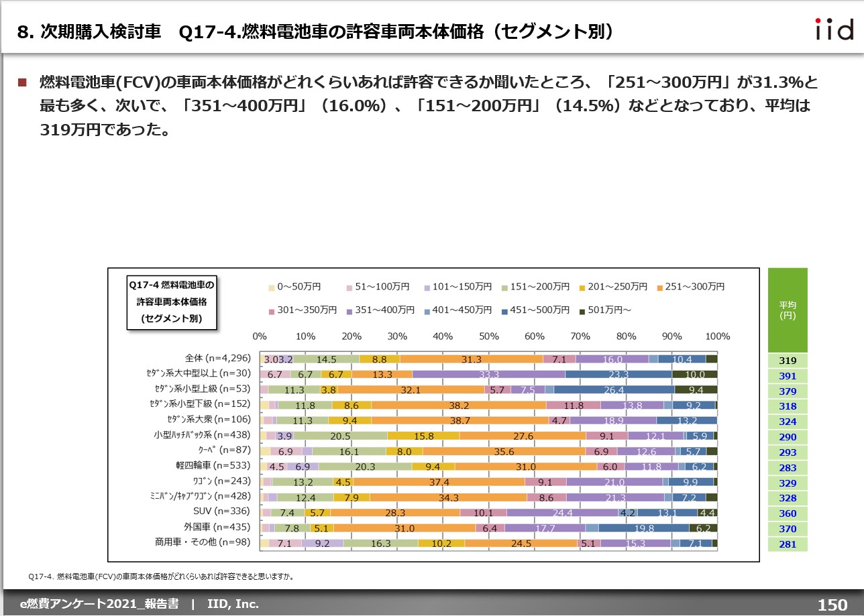Click the ﾜｺﾞﾝ (n=243) row label
Viewport: 864px width, 616px height.
(222, 481)
